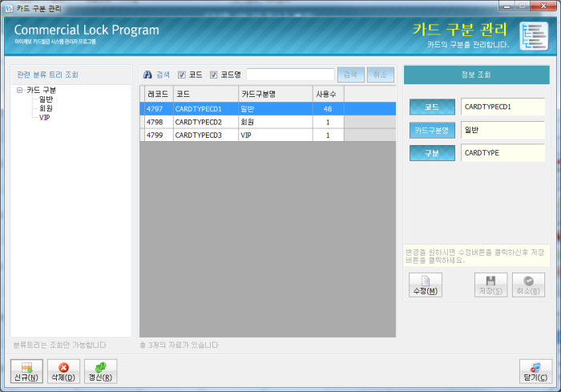561x392 pixels.
Task: Select the CARDTYPECD2 회원 row
Action: pyautogui.click(x=240, y=122)
